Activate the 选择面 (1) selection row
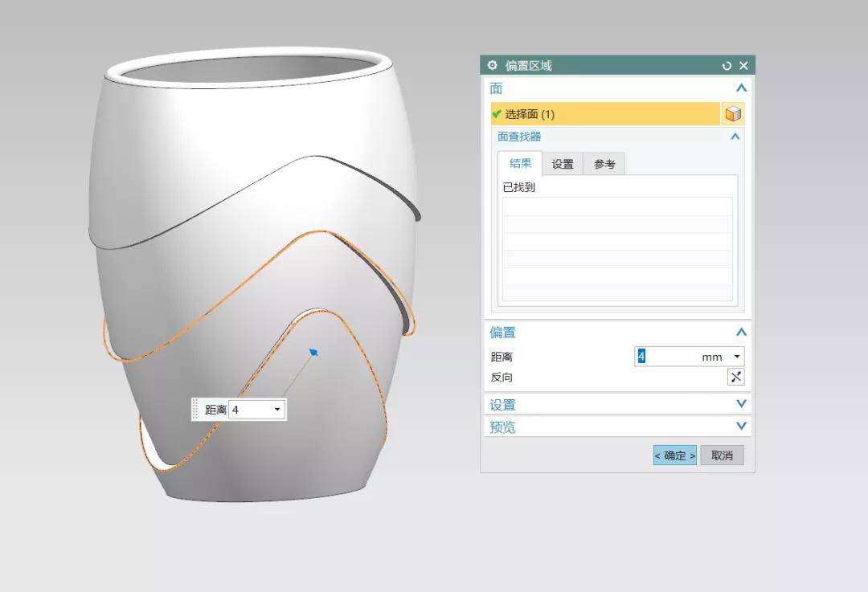 tap(604, 114)
